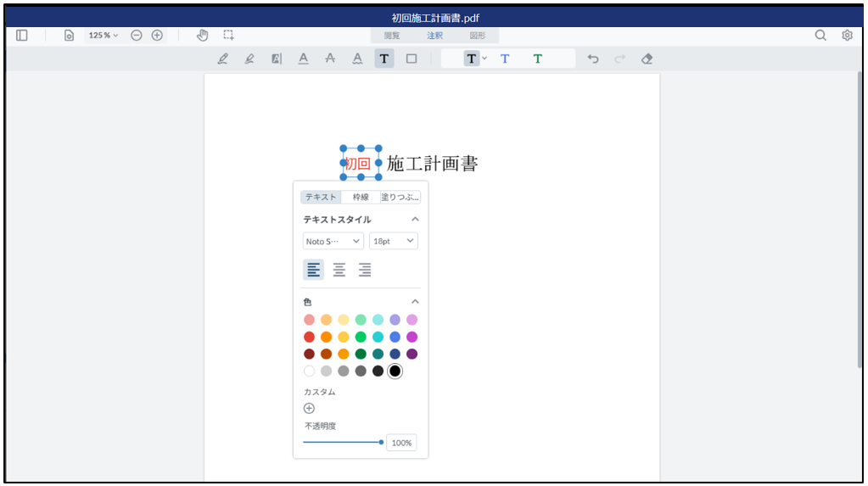
Task: Collapse the テキストスタイル section
Action: click(x=415, y=219)
